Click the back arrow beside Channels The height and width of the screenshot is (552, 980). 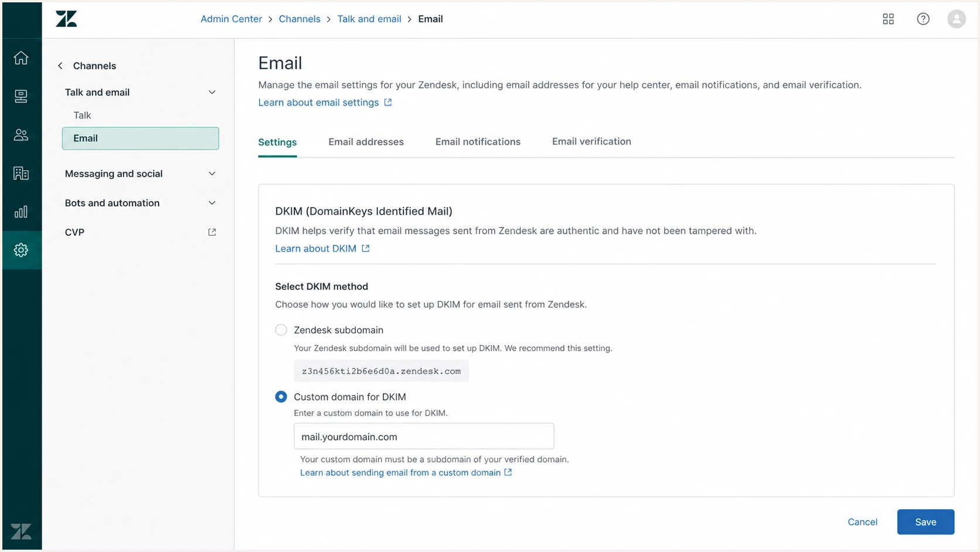(x=60, y=66)
